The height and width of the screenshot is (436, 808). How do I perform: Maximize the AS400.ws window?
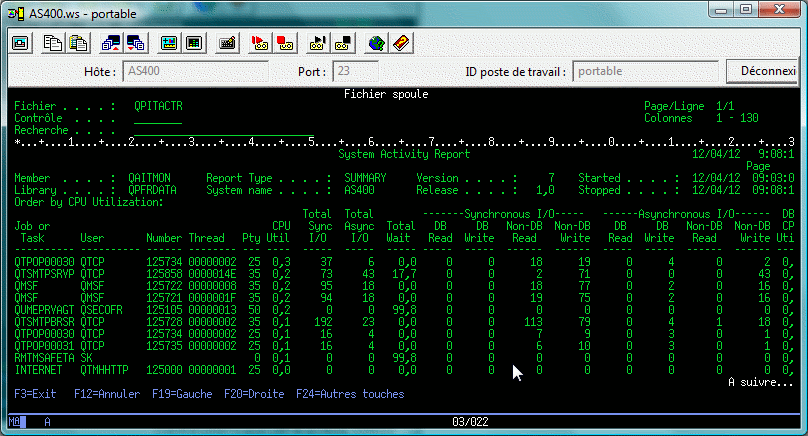[x=746, y=9]
